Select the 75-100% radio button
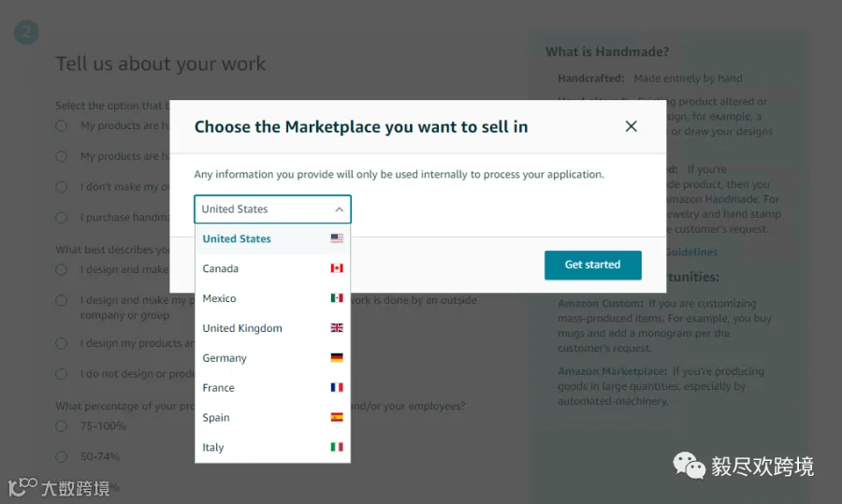842x504 pixels. click(x=62, y=426)
